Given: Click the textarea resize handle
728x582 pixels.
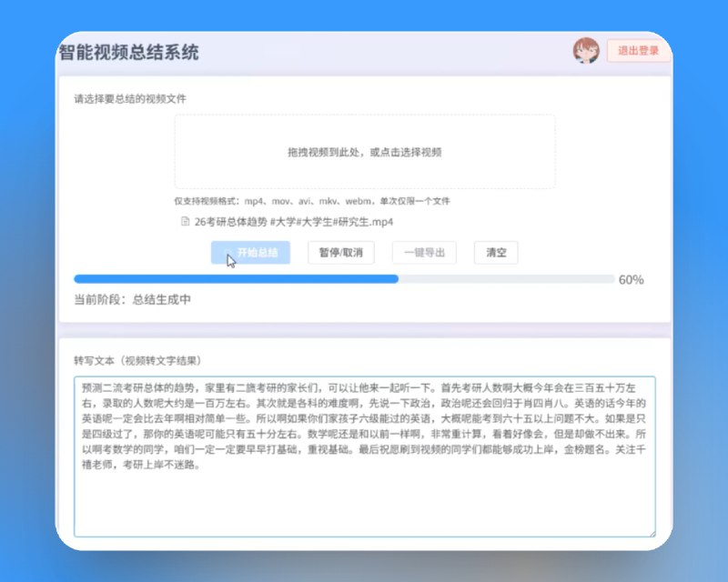Looking at the screenshot, I should coord(652,532).
